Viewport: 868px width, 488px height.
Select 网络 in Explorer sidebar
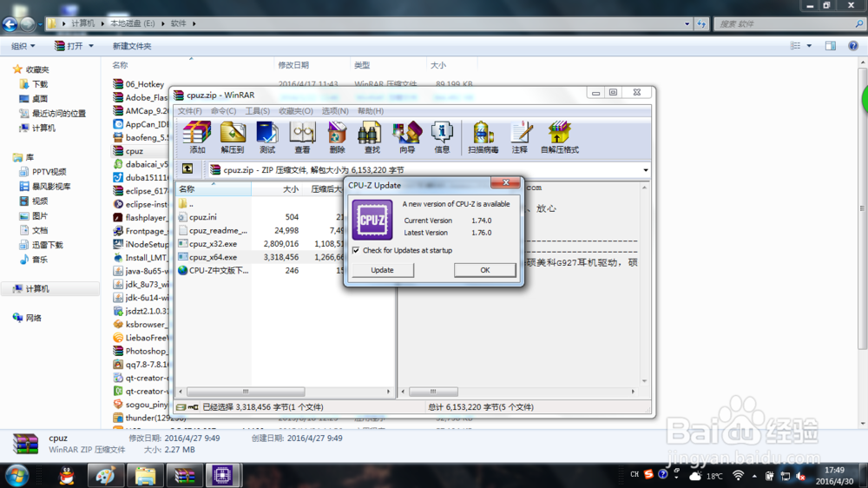33,318
